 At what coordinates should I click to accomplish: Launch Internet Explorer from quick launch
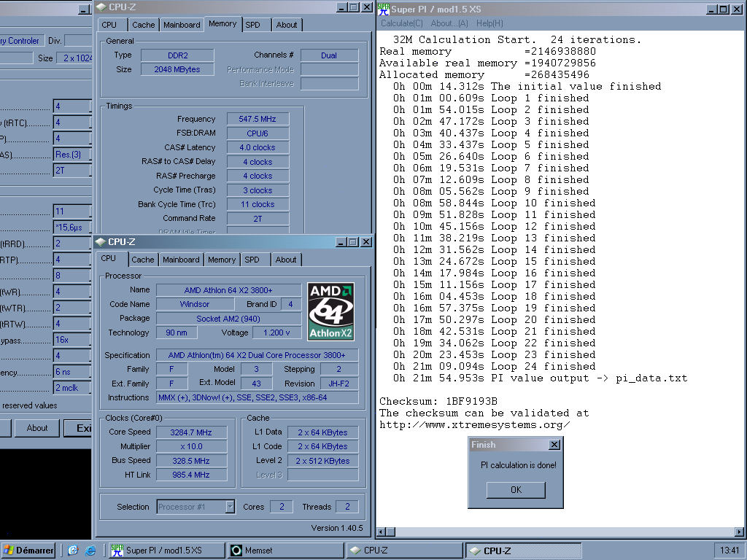90,550
